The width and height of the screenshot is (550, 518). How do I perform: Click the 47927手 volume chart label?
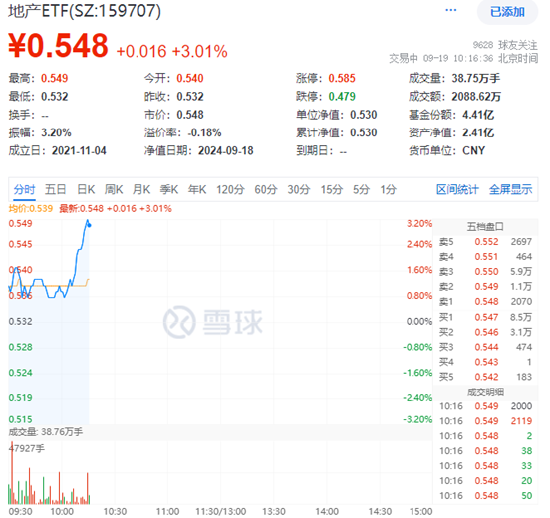(x=27, y=449)
